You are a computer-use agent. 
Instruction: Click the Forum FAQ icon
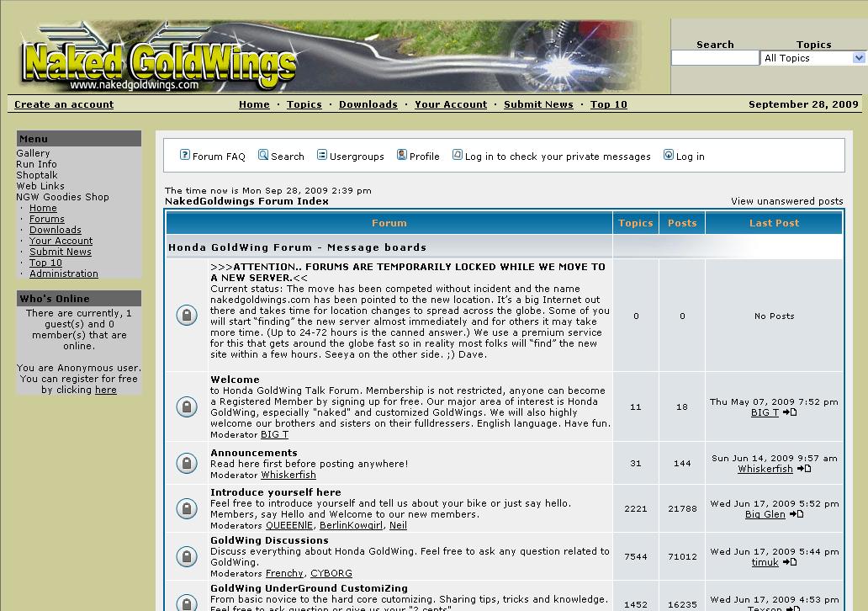(x=185, y=155)
